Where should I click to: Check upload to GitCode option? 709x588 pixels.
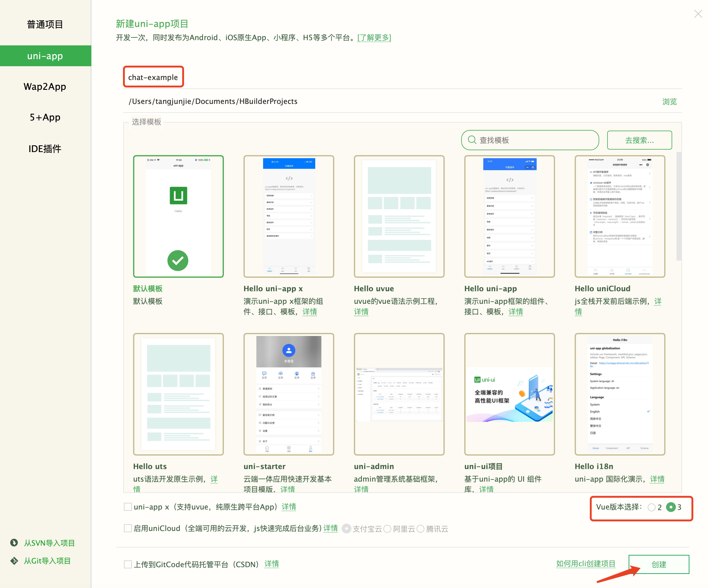(128, 564)
